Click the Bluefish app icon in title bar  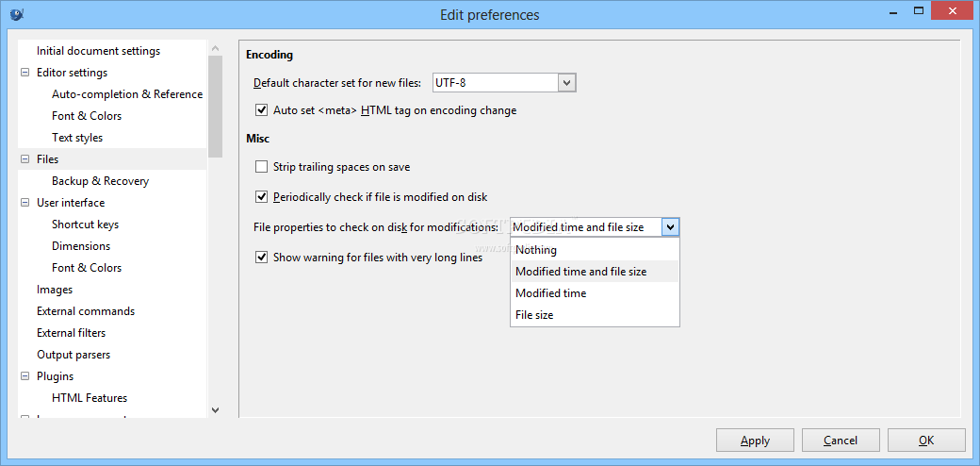(x=17, y=12)
